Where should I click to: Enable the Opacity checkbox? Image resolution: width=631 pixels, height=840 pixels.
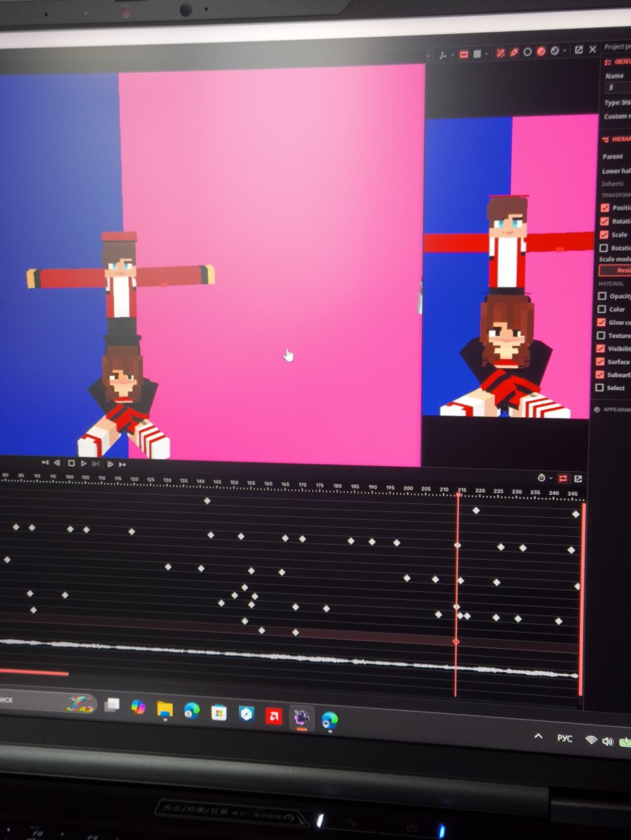click(601, 296)
